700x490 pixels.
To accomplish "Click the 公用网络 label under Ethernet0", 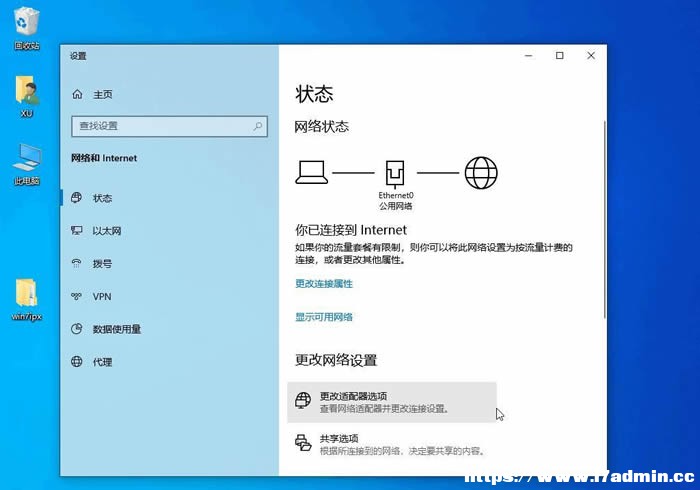I will click(396, 206).
